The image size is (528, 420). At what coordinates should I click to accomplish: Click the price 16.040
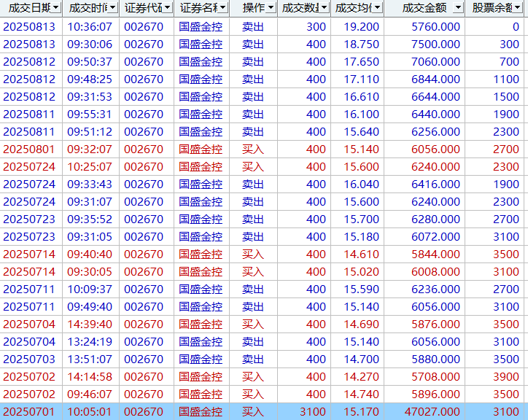click(361, 184)
